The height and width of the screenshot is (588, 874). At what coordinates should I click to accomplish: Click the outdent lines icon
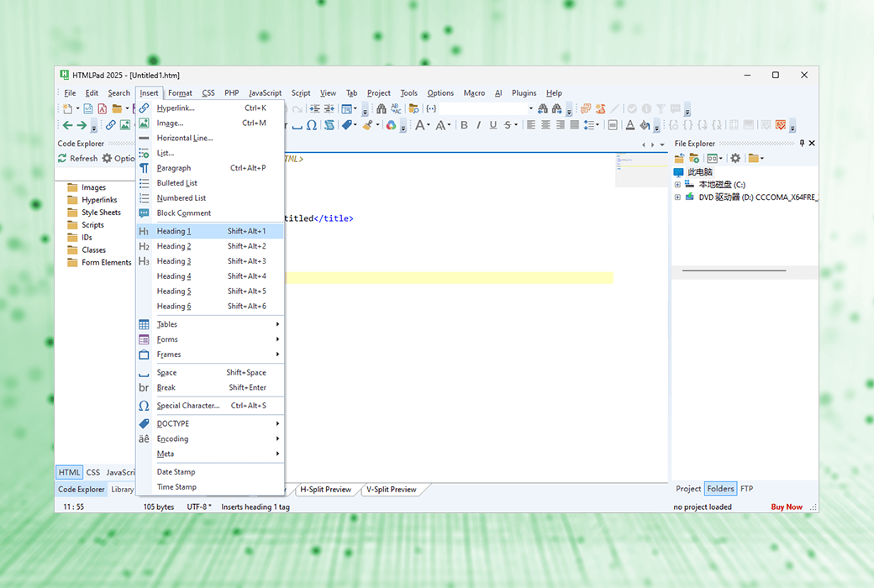click(329, 108)
